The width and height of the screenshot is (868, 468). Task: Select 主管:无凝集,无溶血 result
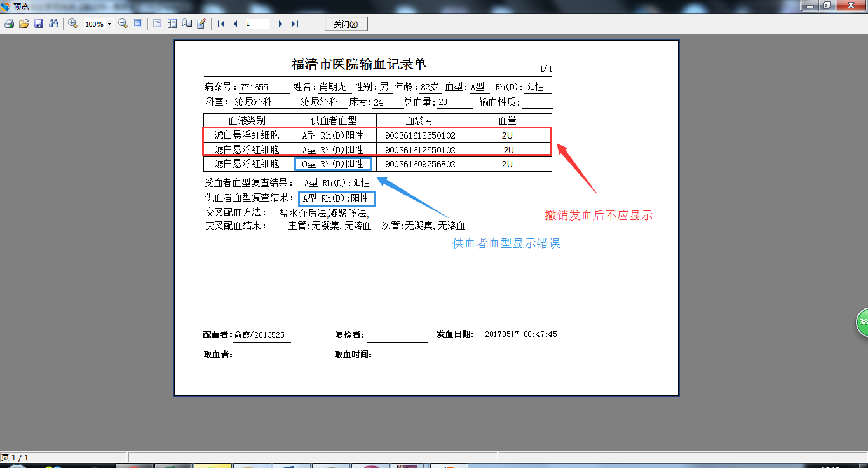[x=330, y=225]
